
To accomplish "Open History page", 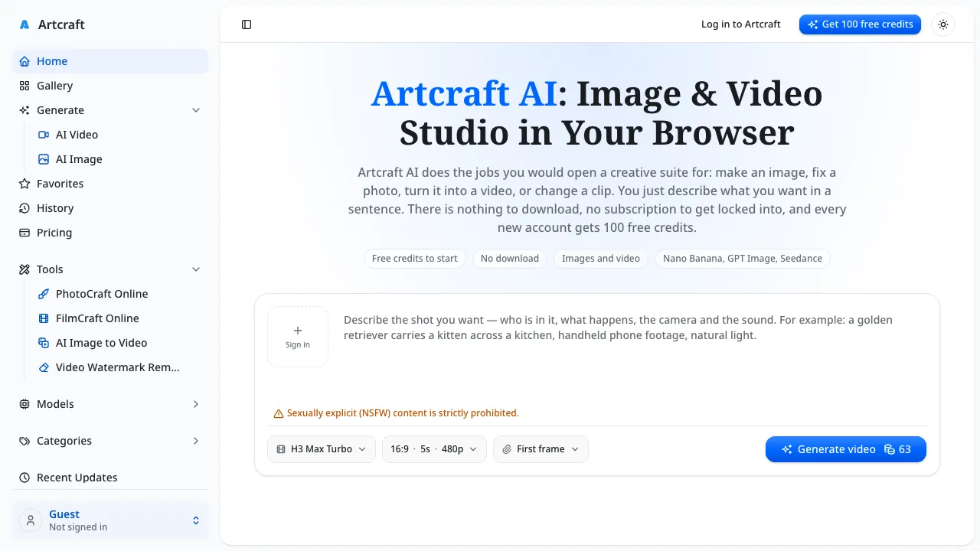I will click(110, 208).
